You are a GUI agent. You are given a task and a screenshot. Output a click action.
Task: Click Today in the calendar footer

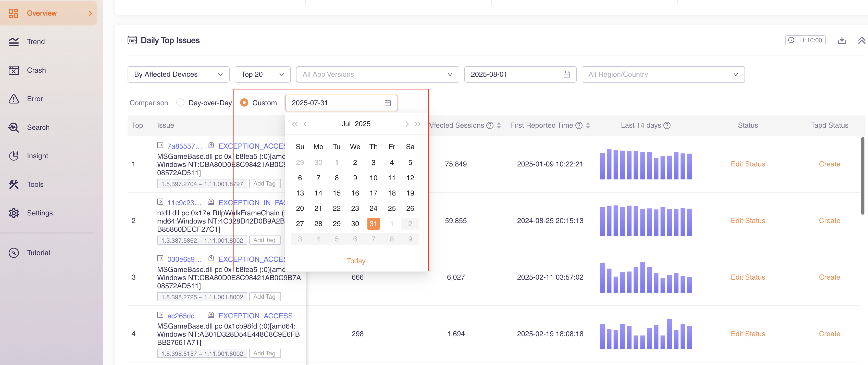pos(356,261)
